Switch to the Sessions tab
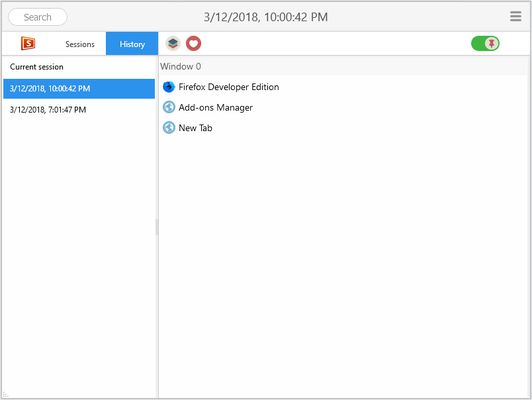Viewport: 532px width, 400px height. click(80, 44)
